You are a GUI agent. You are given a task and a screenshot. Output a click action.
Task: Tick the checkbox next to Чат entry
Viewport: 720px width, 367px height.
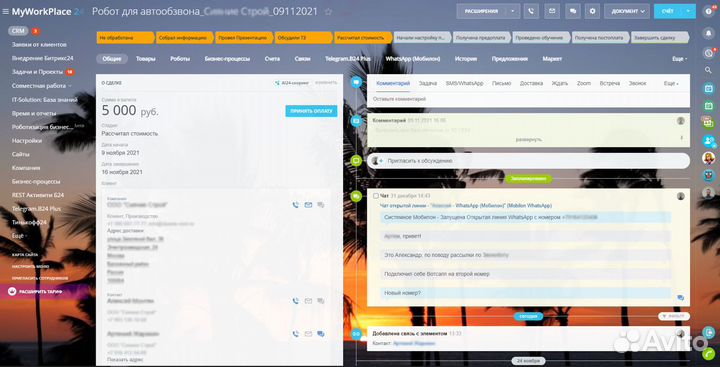(x=376, y=196)
